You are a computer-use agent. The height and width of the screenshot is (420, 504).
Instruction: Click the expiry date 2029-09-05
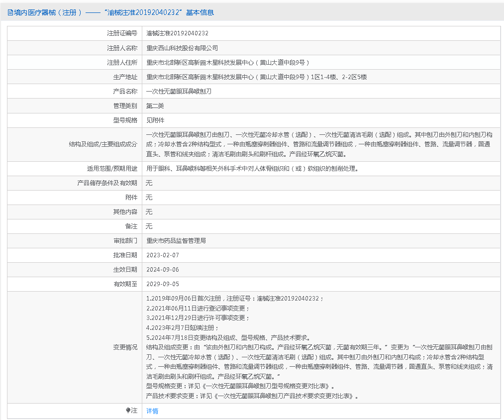point(162,284)
